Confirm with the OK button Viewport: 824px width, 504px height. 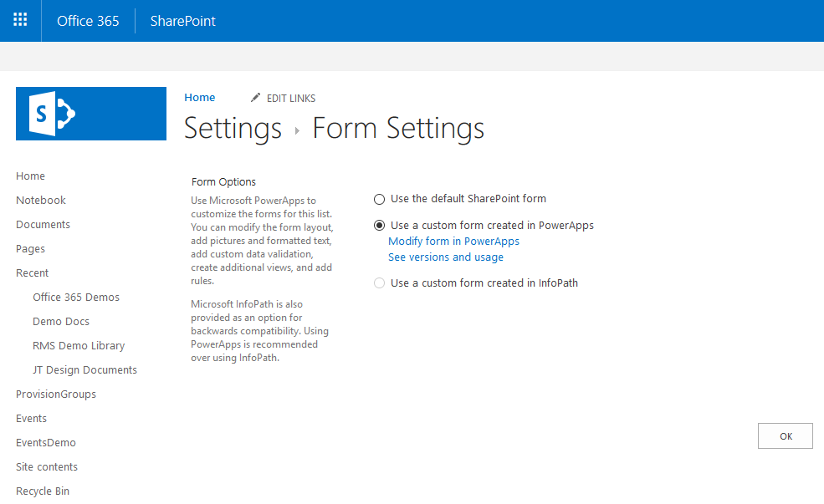pyautogui.click(x=786, y=435)
